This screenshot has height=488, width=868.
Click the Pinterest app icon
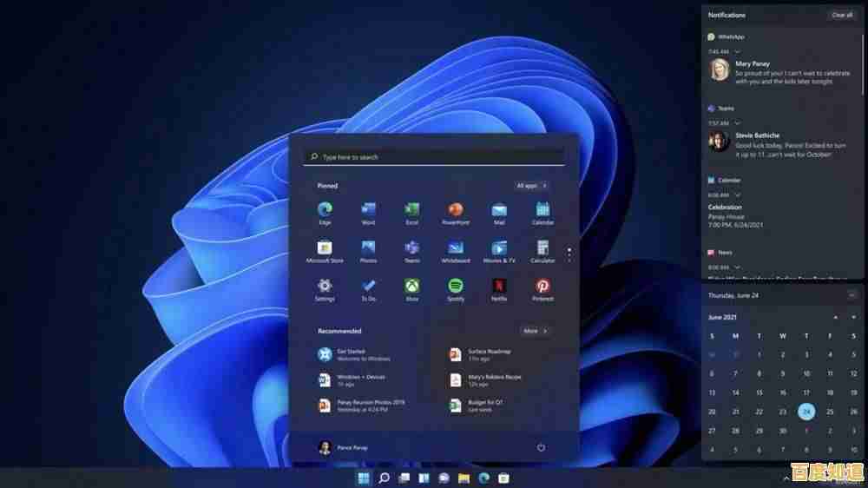(542, 286)
